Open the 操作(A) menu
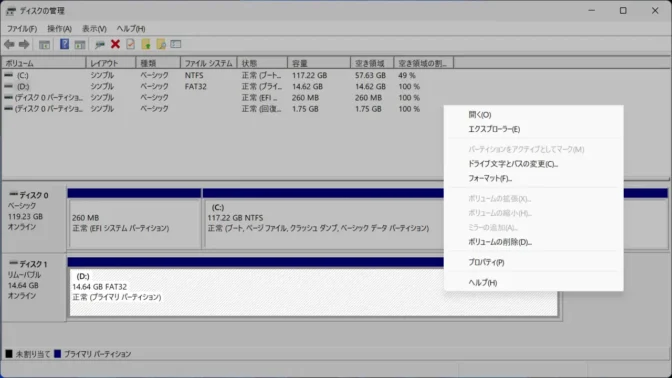Viewport: 672px width, 378px height. (x=59, y=29)
